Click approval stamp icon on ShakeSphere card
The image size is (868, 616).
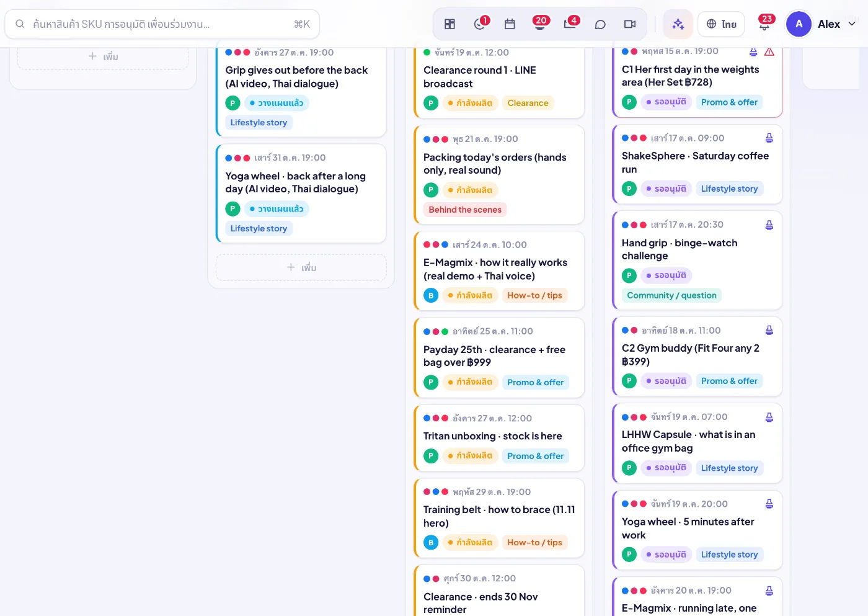(x=769, y=138)
